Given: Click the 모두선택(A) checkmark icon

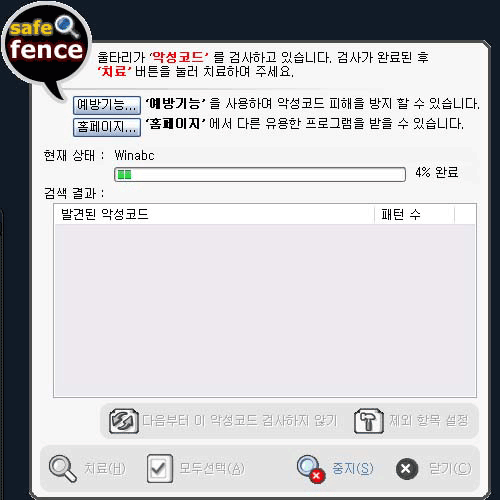Looking at the screenshot, I should click(x=160, y=468).
